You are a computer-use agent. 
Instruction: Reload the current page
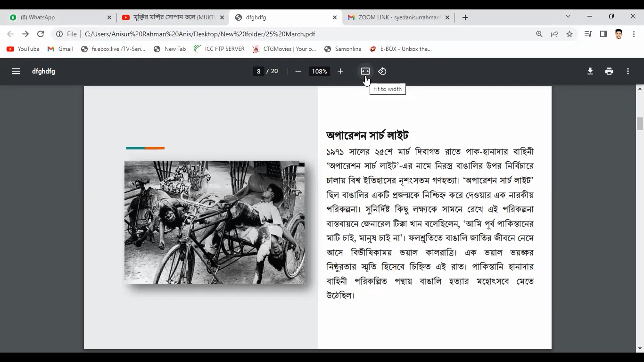click(41, 34)
